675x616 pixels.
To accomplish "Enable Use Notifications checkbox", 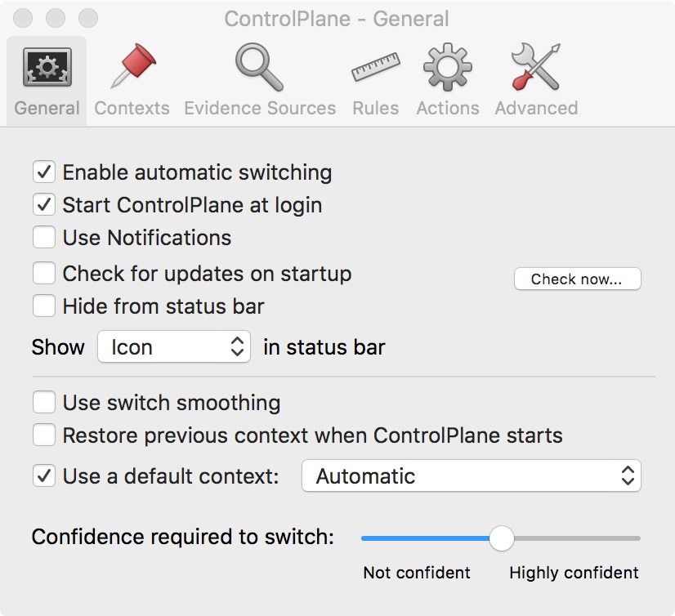I will pyautogui.click(x=44, y=237).
